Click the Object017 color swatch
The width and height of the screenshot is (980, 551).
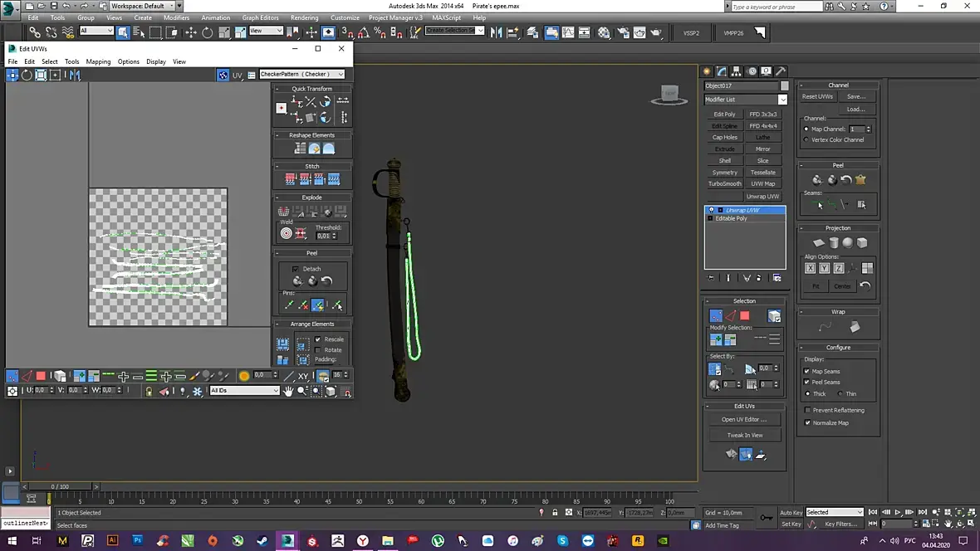coord(785,86)
